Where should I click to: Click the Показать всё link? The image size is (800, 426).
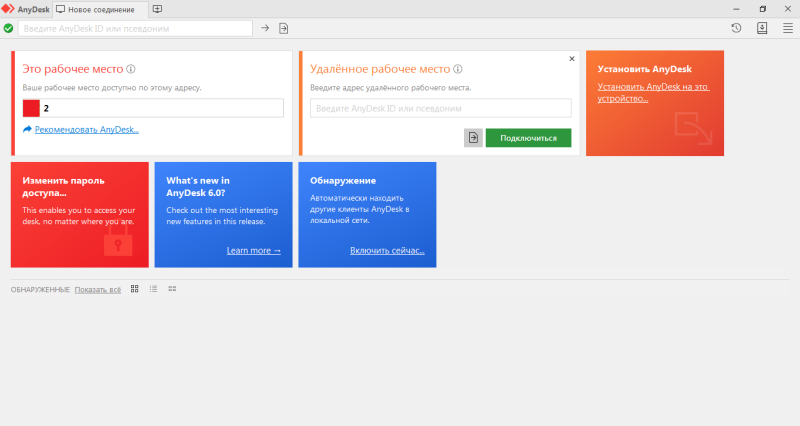pos(98,290)
